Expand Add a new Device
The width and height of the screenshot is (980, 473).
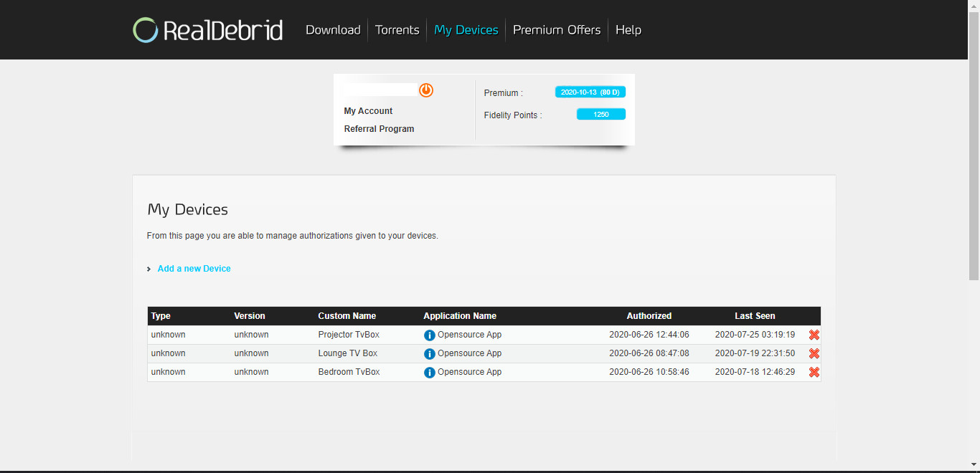pyautogui.click(x=194, y=269)
